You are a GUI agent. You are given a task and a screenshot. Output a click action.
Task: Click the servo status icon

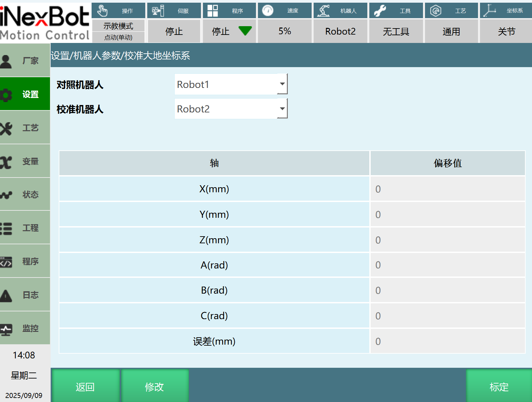point(158,11)
